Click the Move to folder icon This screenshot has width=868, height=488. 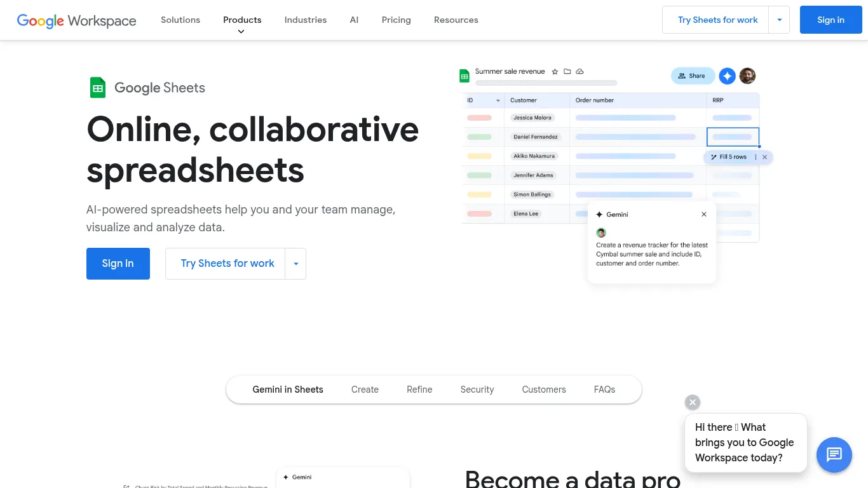(567, 71)
